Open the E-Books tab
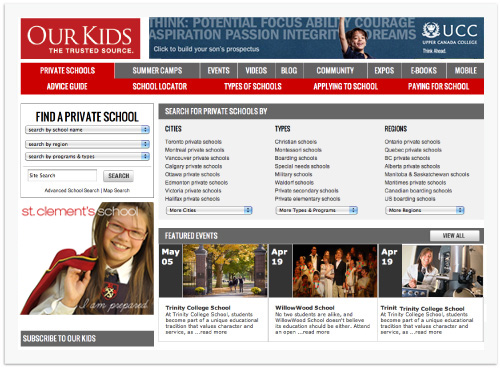 click(424, 71)
